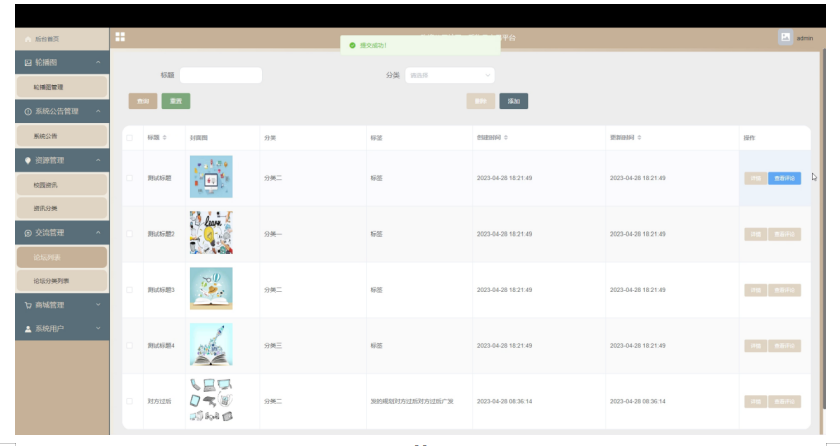This screenshot has height=446, width=840.
Task: Click the picture icon next to 轮播图
Action: 28,63
